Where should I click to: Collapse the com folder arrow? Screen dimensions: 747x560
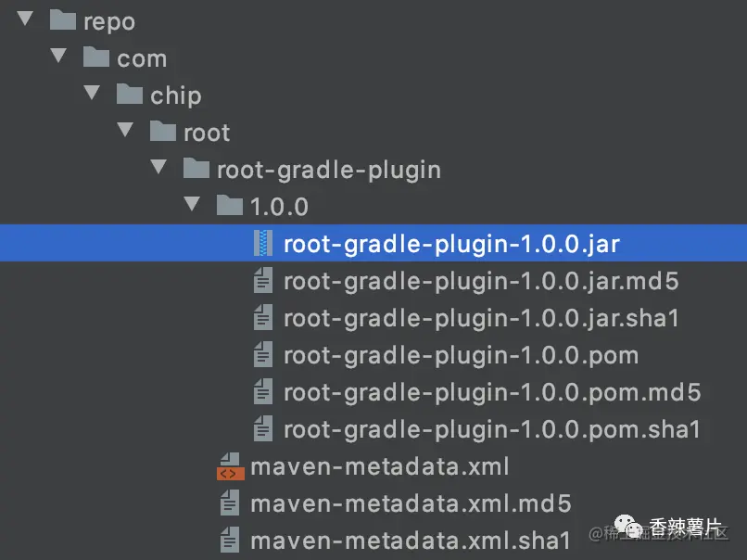58,57
